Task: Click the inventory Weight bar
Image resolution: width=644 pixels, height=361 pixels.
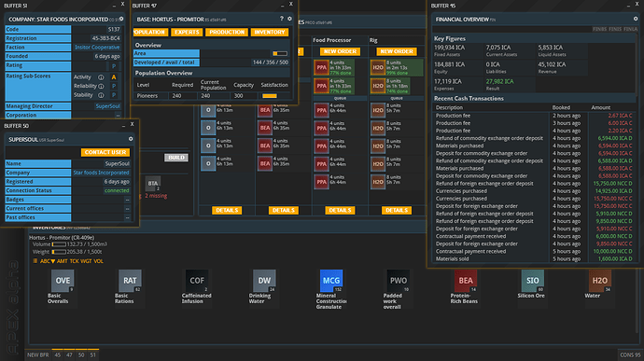Action: click(59, 252)
